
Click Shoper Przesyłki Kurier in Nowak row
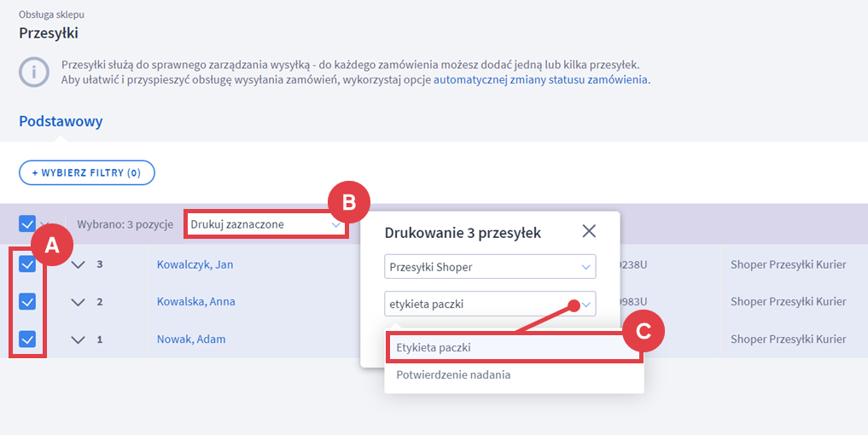[789, 339]
